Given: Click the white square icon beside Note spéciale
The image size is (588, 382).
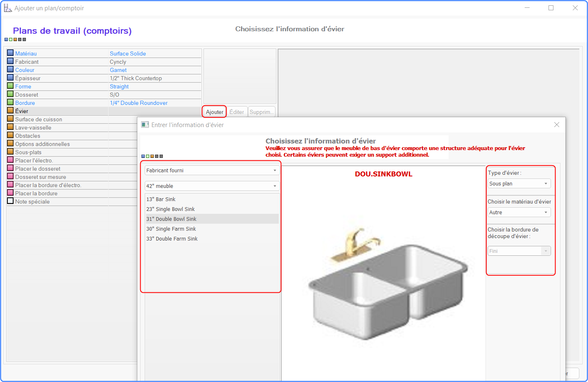Looking at the screenshot, I should (10, 201).
